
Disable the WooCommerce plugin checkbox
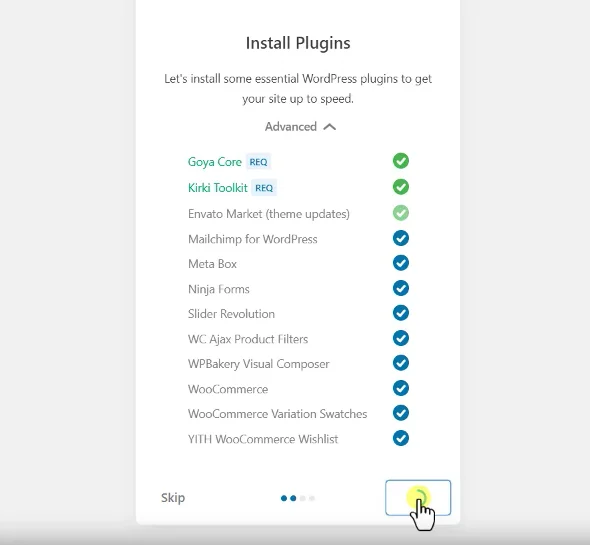click(401, 388)
